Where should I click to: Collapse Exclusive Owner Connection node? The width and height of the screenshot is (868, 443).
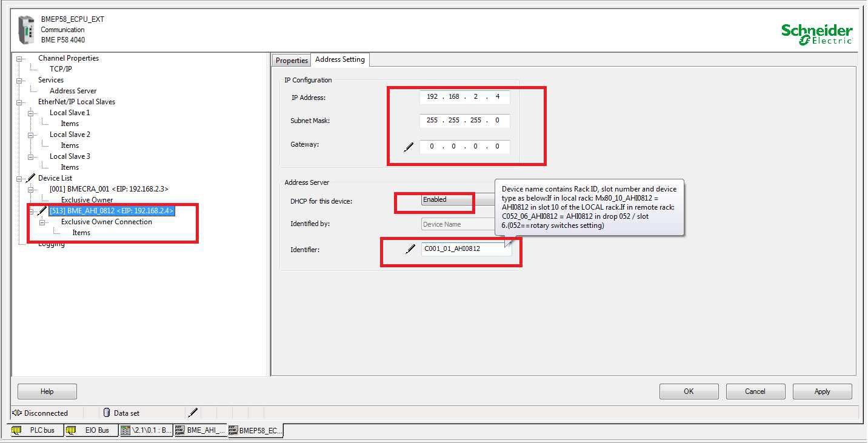(x=42, y=222)
